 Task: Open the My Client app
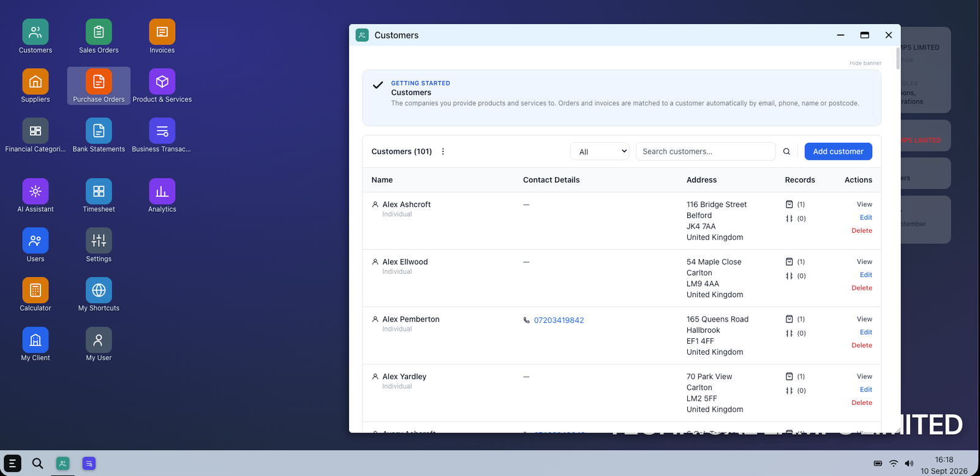(x=36, y=344)
